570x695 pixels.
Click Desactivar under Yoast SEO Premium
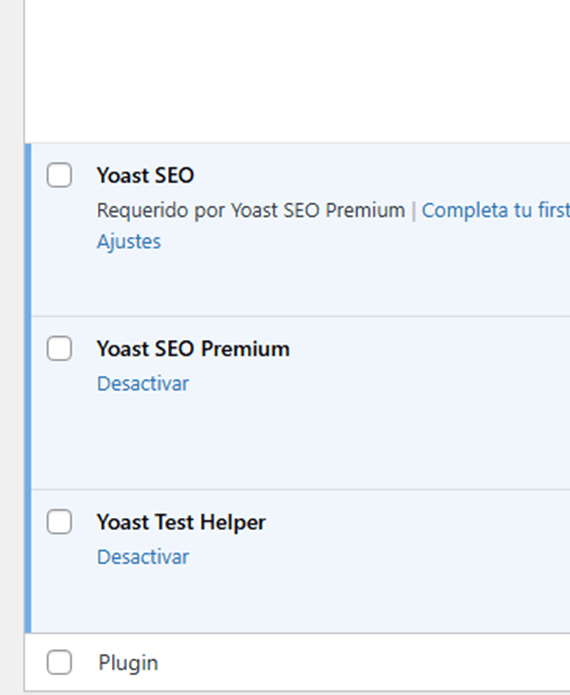pos(143,383)
